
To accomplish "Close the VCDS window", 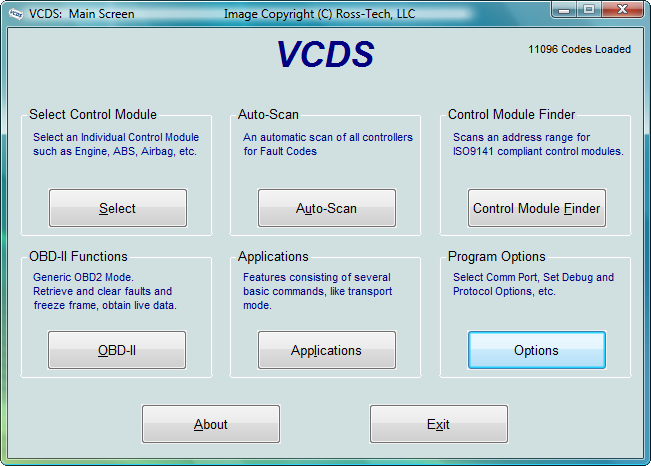I will pos(622,9).
